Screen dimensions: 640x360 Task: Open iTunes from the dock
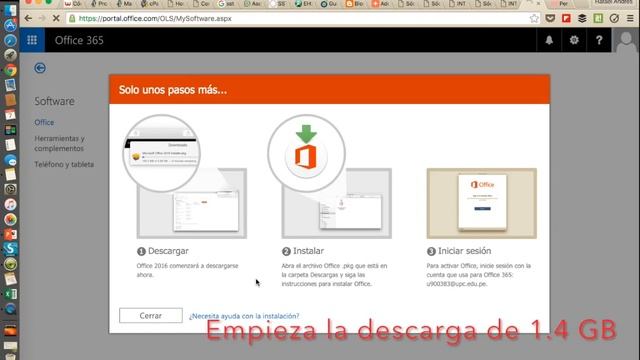(10, 204)
